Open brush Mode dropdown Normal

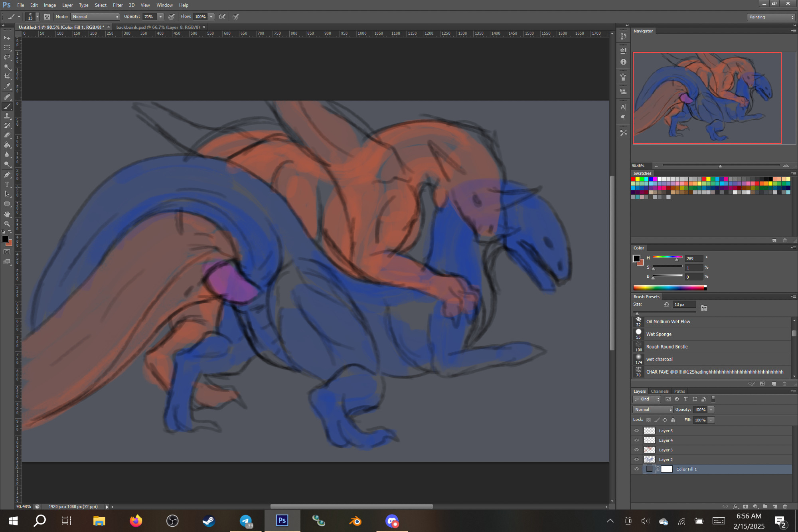point(95,17)
